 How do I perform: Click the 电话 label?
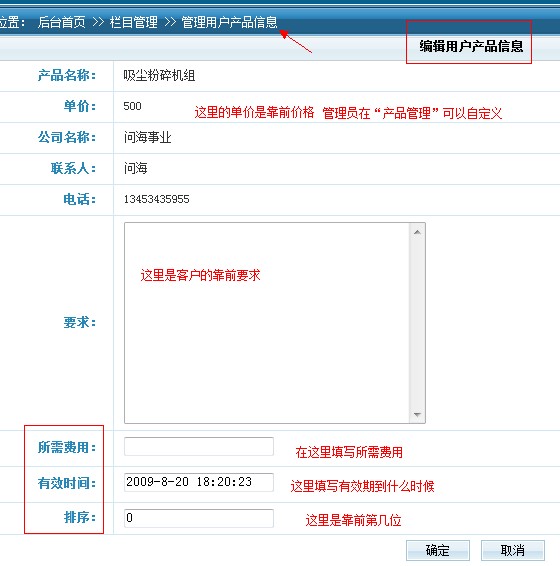pos(80,199)
